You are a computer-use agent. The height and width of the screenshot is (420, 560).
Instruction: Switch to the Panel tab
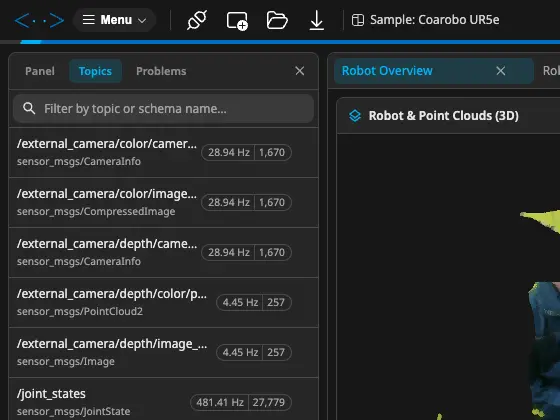[40, 71]
